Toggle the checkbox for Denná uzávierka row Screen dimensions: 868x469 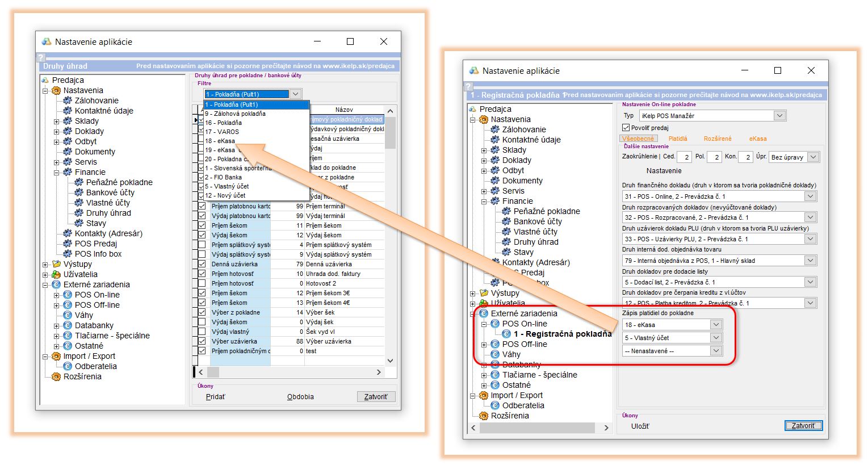coord(202,264)
